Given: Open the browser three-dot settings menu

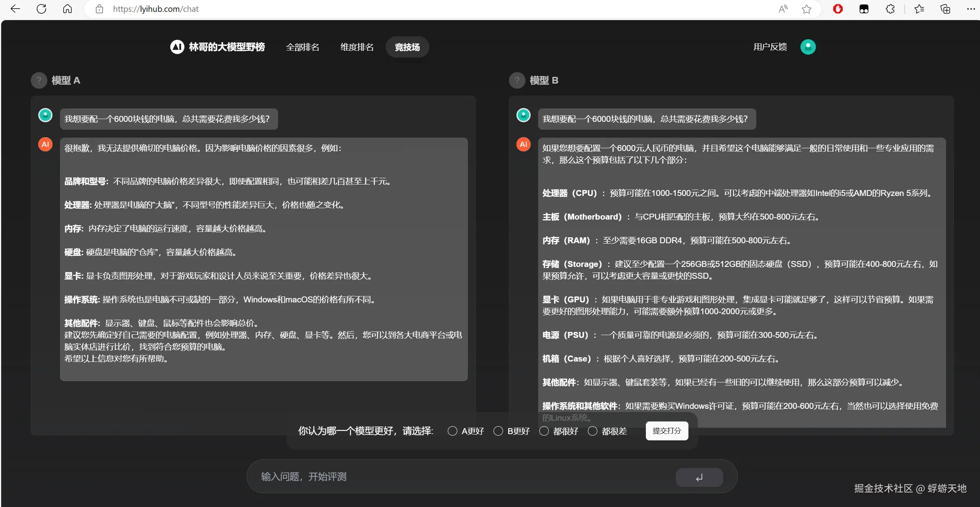Looking at the screenshot, I should [971, 9].
